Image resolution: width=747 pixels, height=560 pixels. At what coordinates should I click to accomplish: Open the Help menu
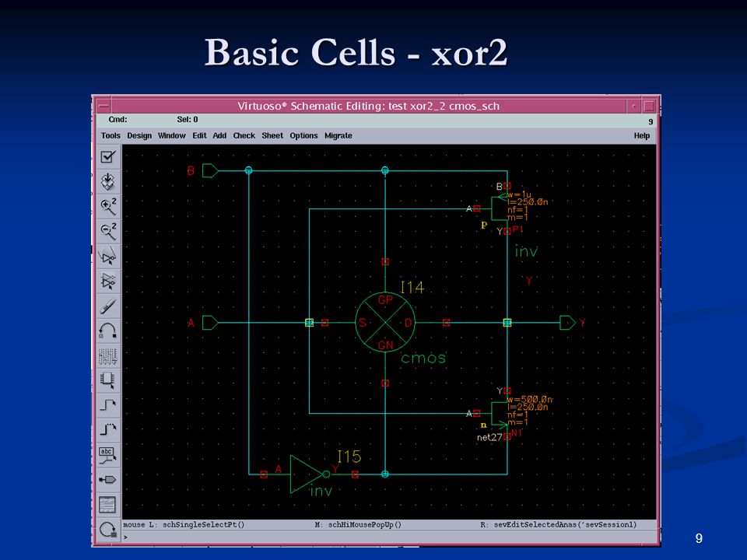pos(642,135)
